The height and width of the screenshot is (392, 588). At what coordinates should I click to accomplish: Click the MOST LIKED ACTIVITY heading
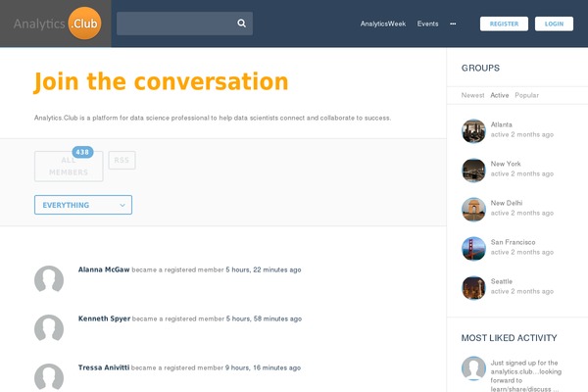(509, 338)
